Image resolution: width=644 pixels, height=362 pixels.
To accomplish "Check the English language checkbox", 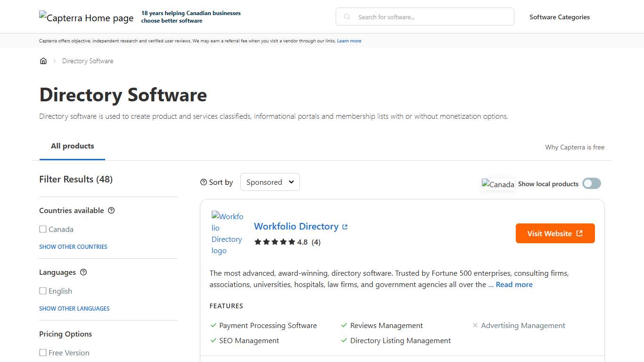I will click(43, 291).
